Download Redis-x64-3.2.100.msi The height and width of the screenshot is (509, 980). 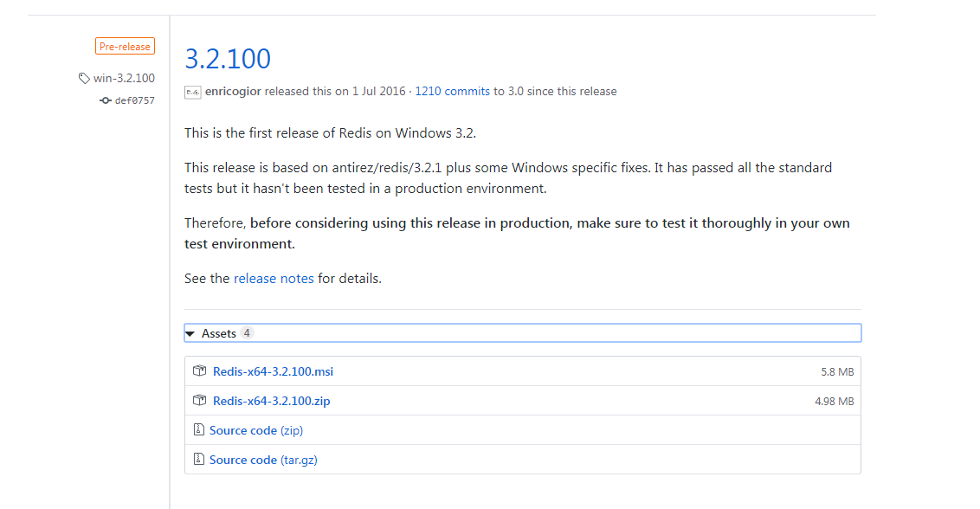(273, 371)
